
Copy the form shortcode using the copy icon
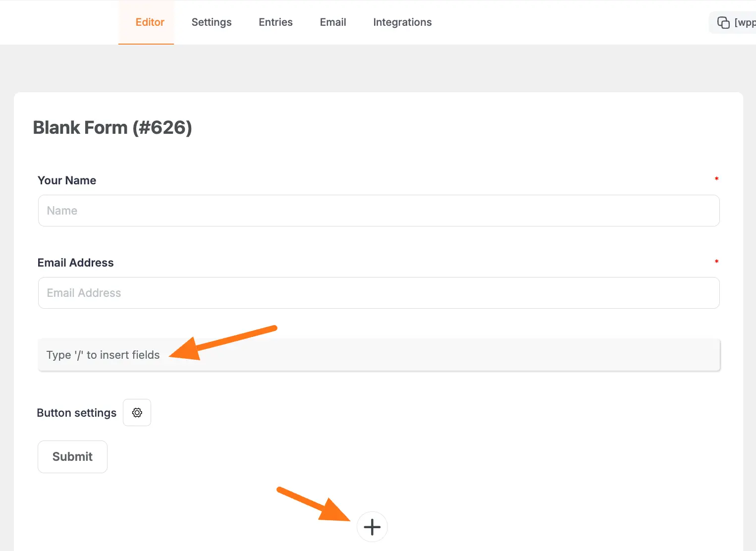(724, 22)
